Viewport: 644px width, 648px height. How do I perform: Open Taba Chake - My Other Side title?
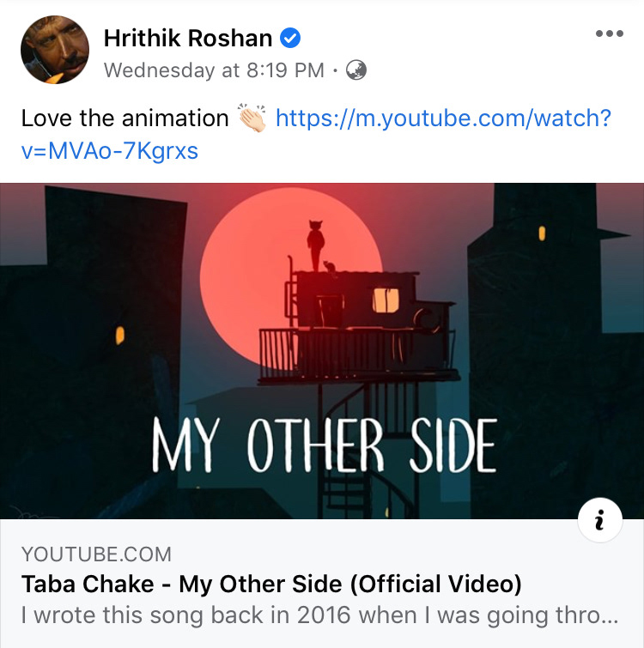click(271, 584)
